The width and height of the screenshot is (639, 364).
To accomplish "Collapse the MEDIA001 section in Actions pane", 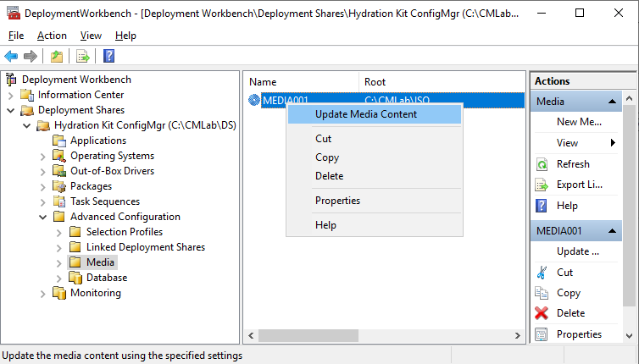I will [612, 231].
